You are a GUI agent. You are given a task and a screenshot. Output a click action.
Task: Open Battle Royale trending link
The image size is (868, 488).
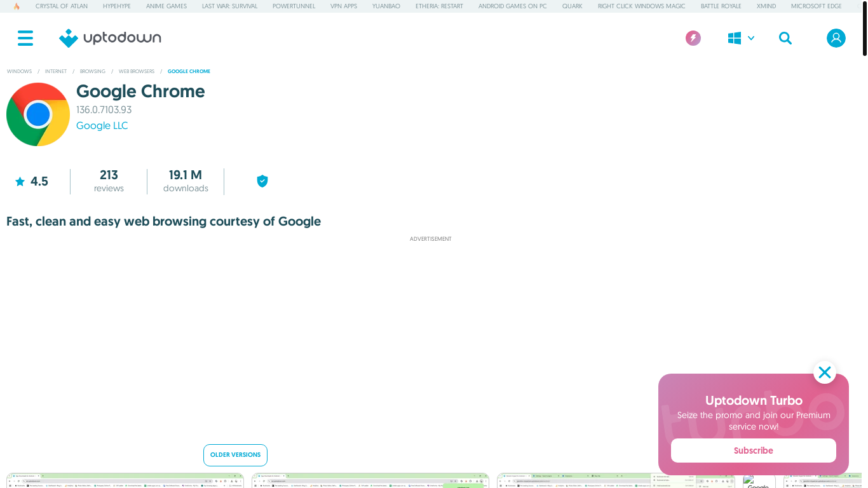pyautogui.click(x=721, y=6)
